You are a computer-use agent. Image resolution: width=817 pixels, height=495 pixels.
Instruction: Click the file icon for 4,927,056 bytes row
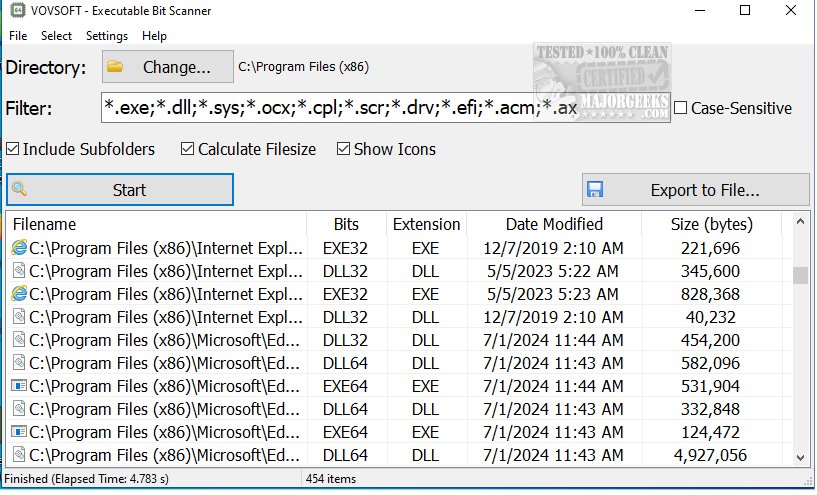(18, 455)
